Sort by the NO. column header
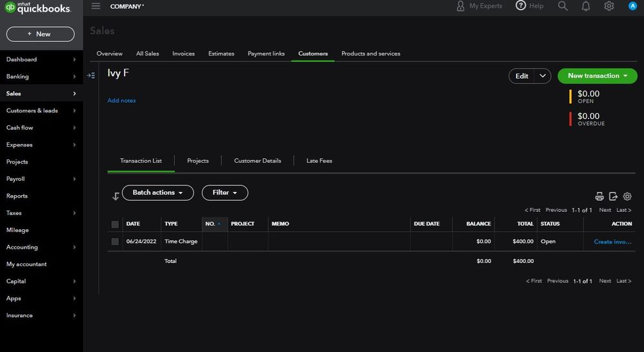The width and height of the screenshot is (644, 352). 210,224
